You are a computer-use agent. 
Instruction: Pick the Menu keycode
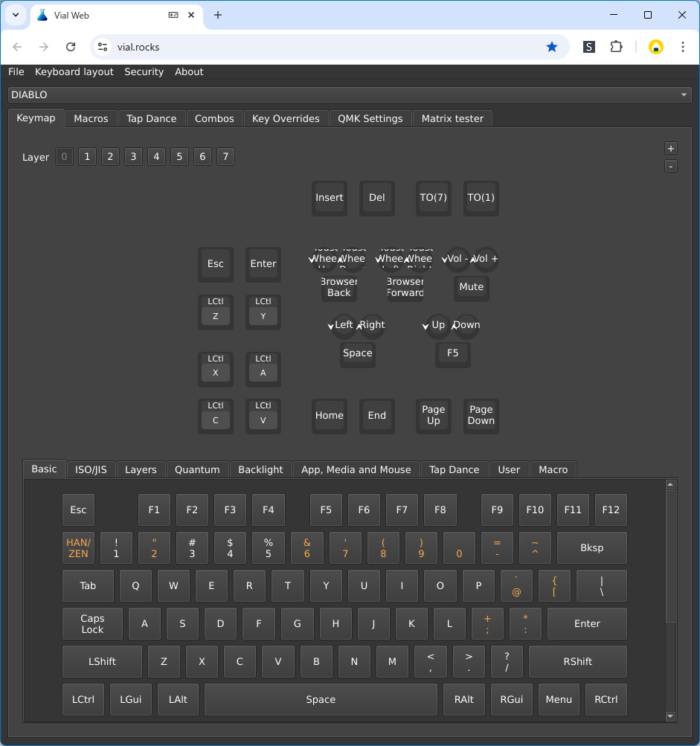[x=559, y=699]
